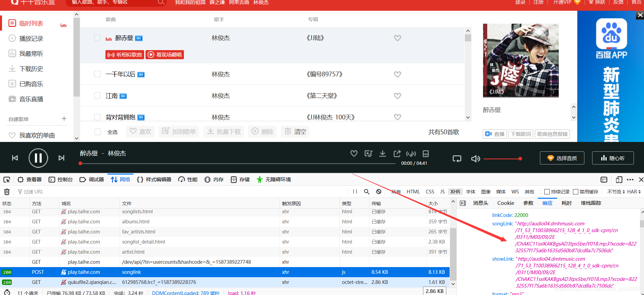Open the 消息头 headers tab
Viewport: 644px width, 295px height.
click(481, 203)
